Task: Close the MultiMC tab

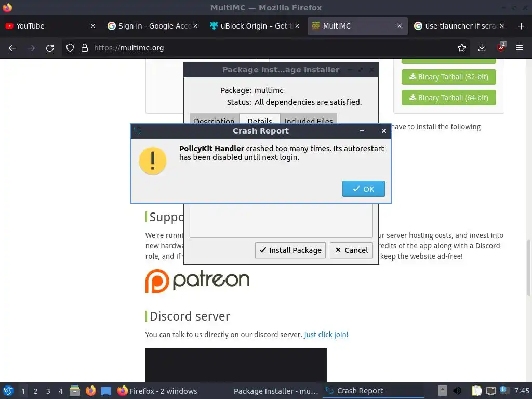Action: pyautogui.click(x=400, y=26)
